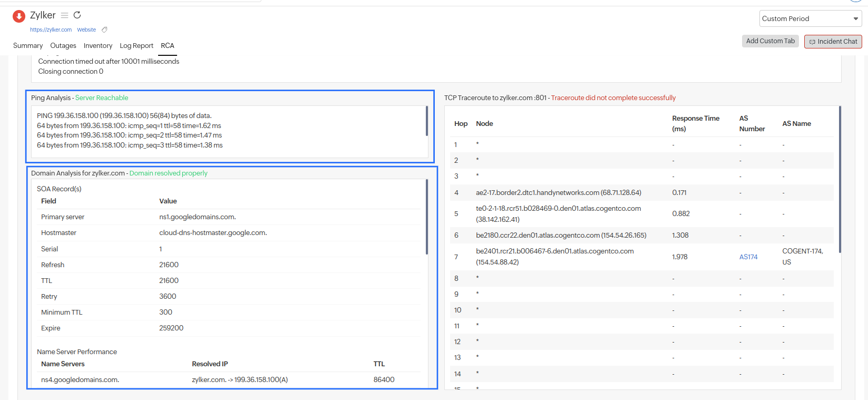Image resolution: width=868 pixels, height=400 pixels.
Task: Click the TCP Traceroute table scrollbar
Action: 840,180
